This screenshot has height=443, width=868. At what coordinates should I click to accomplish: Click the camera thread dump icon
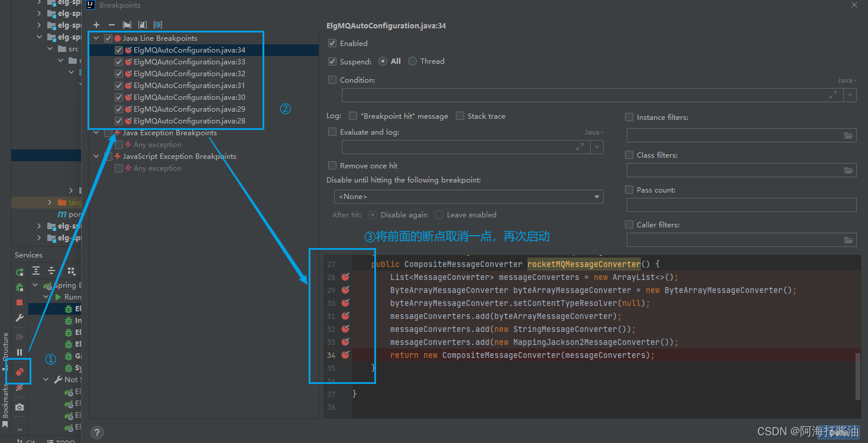[20, 407]
